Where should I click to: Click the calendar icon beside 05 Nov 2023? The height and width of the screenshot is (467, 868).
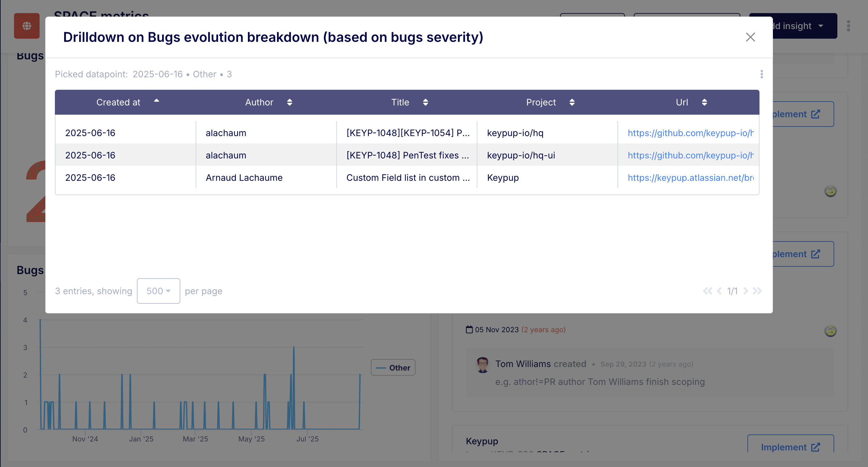pyautogui.click(x=469, y=329)
